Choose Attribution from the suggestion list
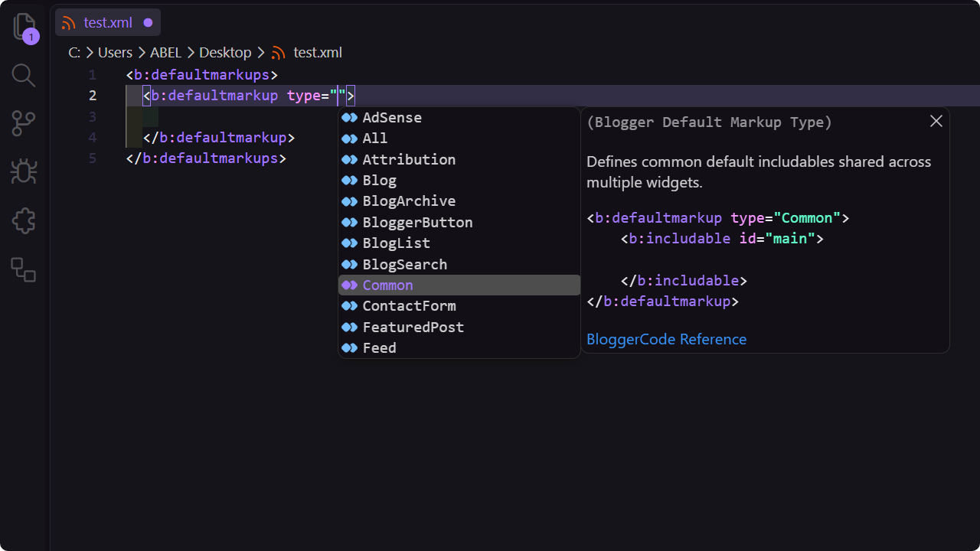This screenshot has height=551, width=980. 459,159
